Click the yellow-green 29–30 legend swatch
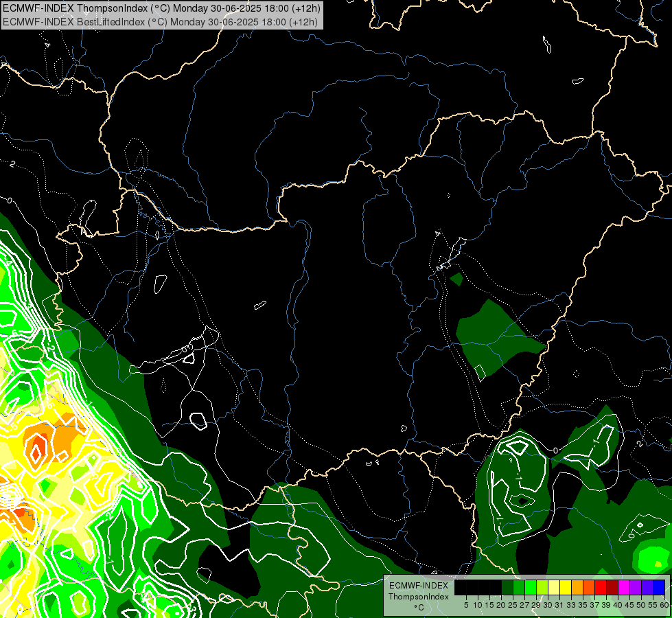This screenshot has height=618, width=672. pos(542,588)
